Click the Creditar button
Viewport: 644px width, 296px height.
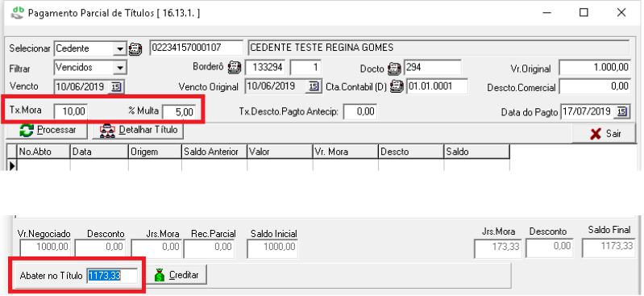(177, 275)
